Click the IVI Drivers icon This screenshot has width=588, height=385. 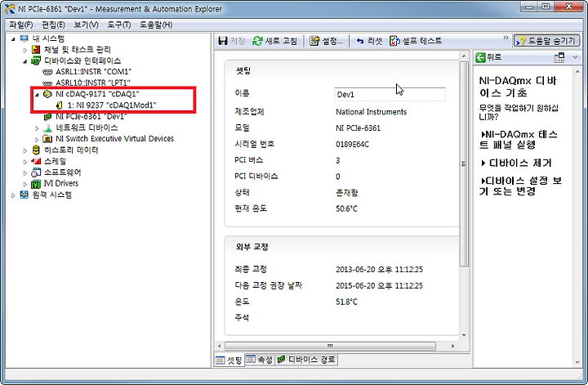pyautogui.click(x=36, y=184)
